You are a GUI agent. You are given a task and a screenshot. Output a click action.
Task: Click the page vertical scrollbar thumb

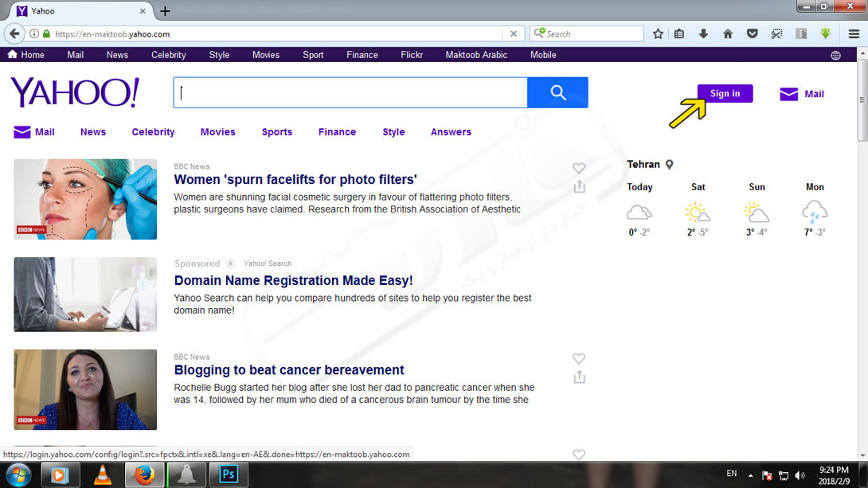[862, 100]
